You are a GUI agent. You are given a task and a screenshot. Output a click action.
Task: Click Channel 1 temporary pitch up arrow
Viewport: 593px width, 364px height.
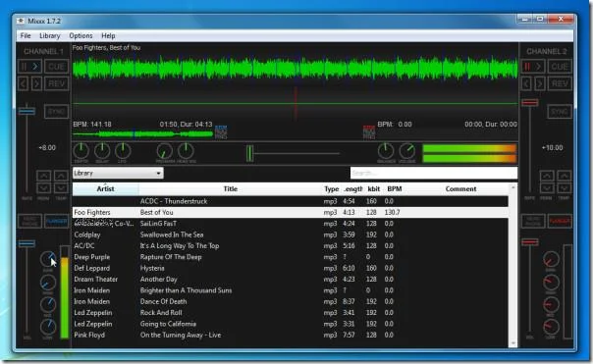[61, 176]
